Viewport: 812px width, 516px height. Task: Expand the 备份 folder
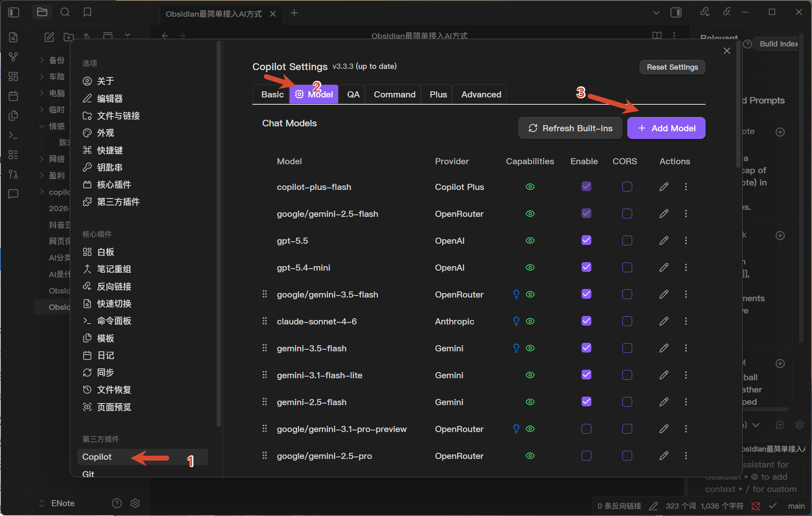42,60
